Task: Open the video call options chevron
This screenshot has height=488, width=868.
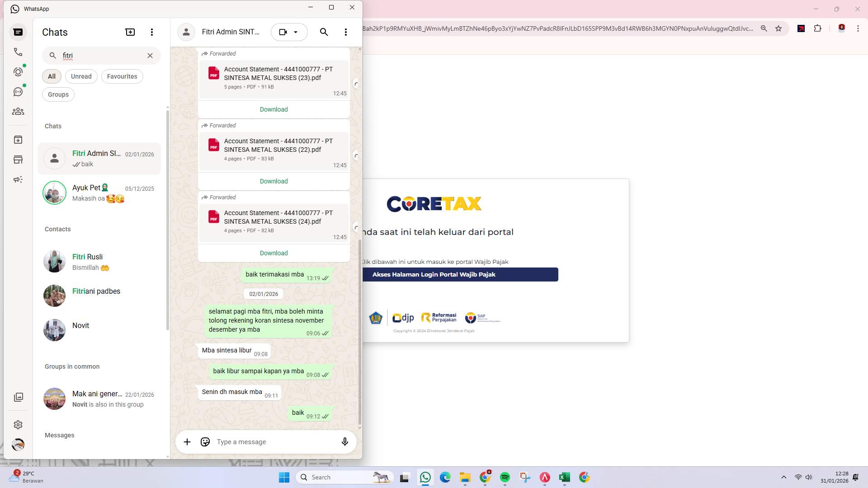Action: (296, 32)
